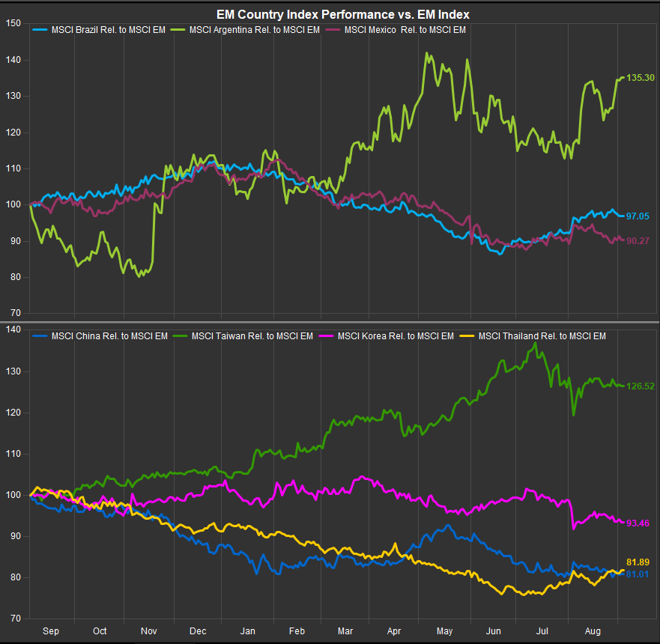The width and height of the screenshot is (660, 644).
Task: Click the Apr label on the x-axis
Action: tap(394, 631)
